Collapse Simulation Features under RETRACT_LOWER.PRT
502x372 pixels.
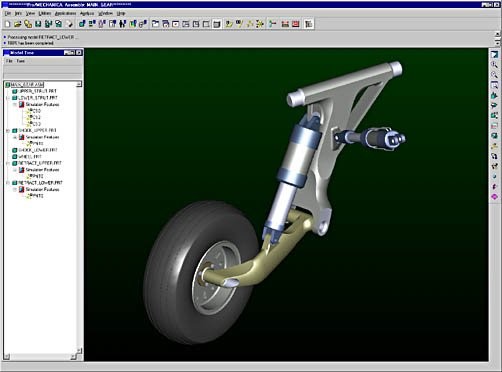coord(15,189)
